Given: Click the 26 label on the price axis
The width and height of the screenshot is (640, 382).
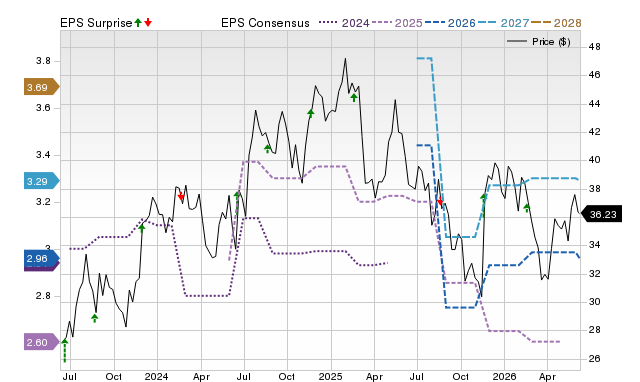Looking at the screenshot, I should click(595, 359).
